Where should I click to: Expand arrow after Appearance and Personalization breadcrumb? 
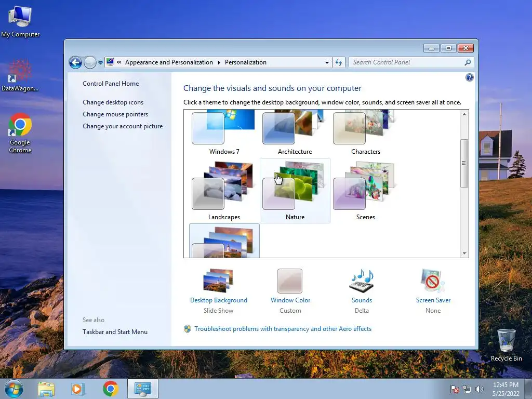[x=219, y=62]
